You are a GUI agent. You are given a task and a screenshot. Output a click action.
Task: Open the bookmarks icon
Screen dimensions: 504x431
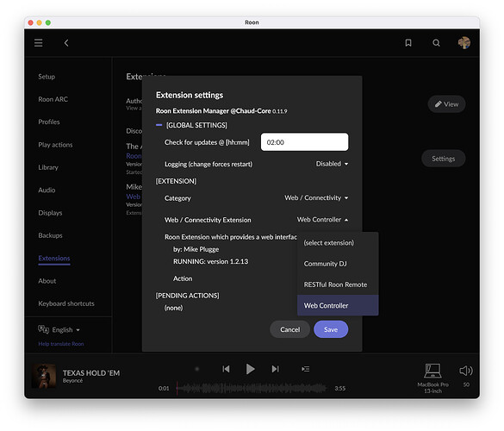(408, 43)
